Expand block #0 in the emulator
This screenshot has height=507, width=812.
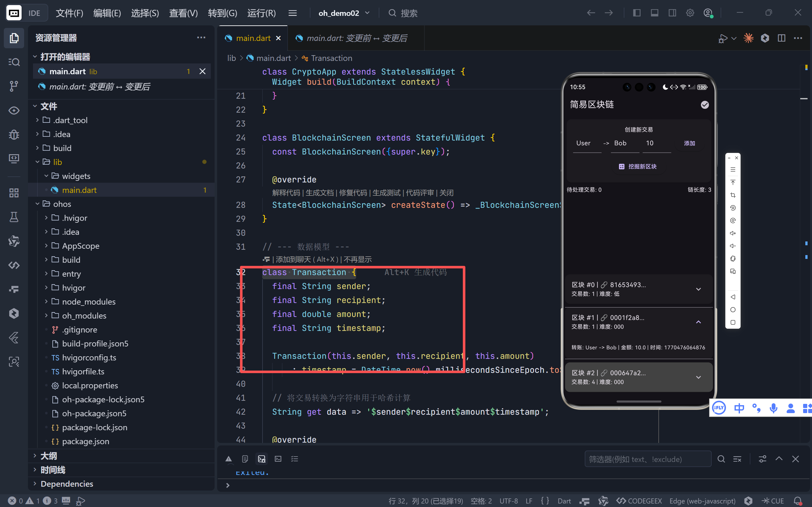(698, 289)
